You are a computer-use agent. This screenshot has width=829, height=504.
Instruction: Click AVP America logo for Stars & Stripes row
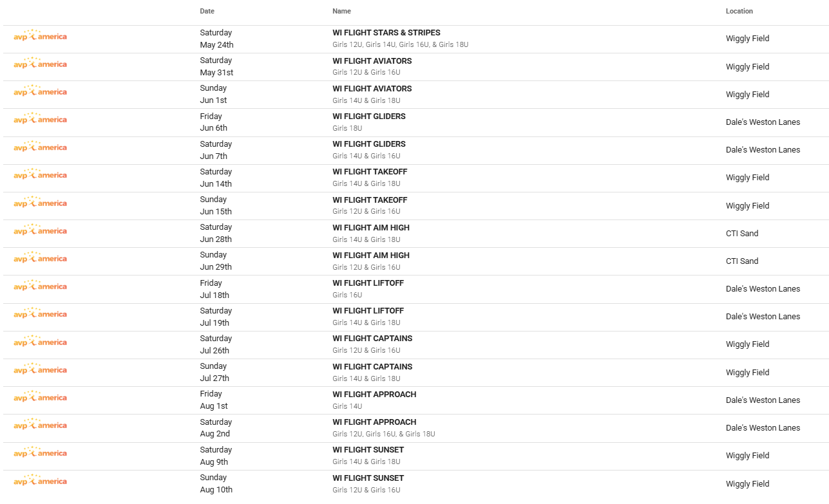click(40, 36)
